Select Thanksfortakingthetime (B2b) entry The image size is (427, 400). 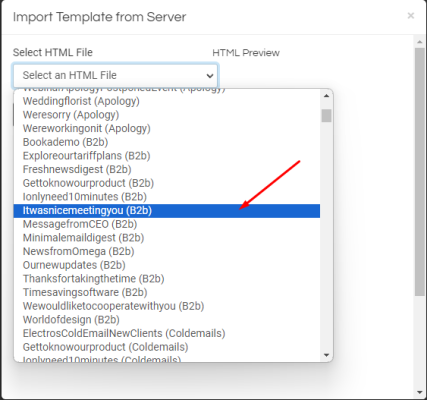coord(167,279)
